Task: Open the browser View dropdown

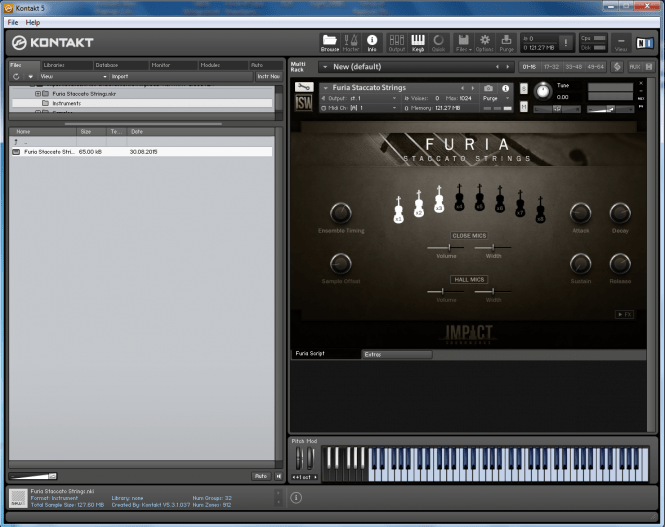Action: 72,77
